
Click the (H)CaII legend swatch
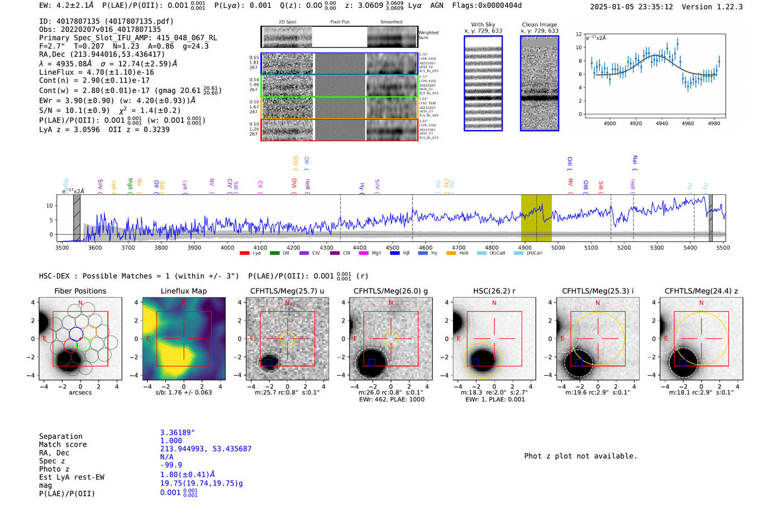pos(518,253)
